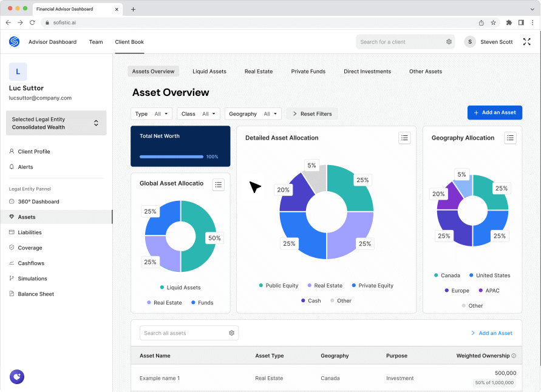The height and width of the screenshot is (392, 541).
Task: Click the Weighted Ownership info icon
Action: click(514, 356)
